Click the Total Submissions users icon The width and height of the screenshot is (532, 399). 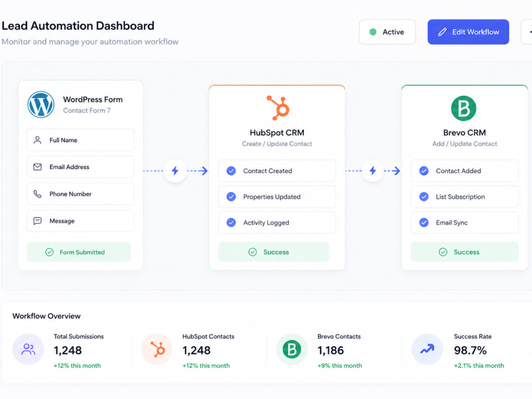pyautogui.click(x=28, y=349)
